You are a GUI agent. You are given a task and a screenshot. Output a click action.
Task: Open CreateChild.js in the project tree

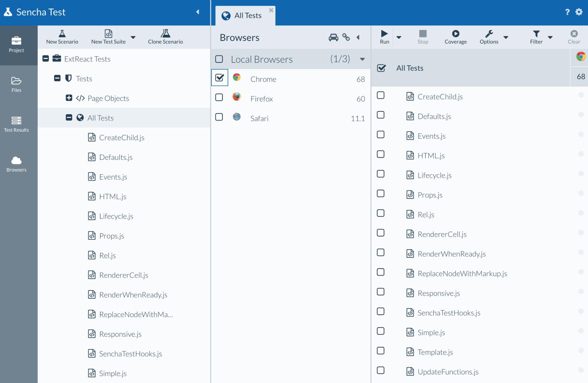pos(122,138)
